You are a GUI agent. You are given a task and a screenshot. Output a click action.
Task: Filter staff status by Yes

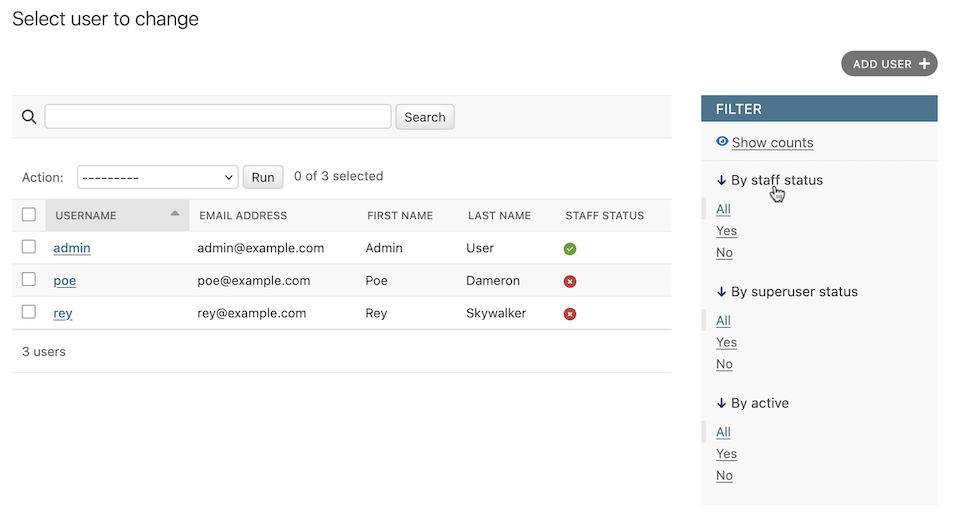tap(726, 231)
